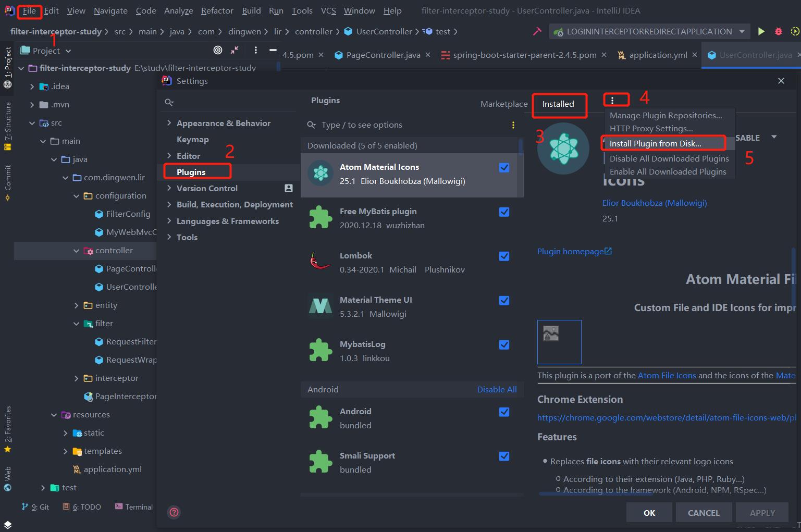
Task: Disable Free MyBatis plugin checkbox
Action: tap(504, 212)
